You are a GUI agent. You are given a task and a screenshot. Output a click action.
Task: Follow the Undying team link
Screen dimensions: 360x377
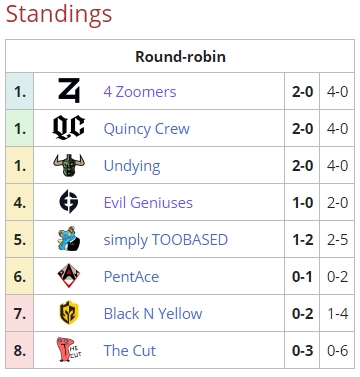[132, 166]
